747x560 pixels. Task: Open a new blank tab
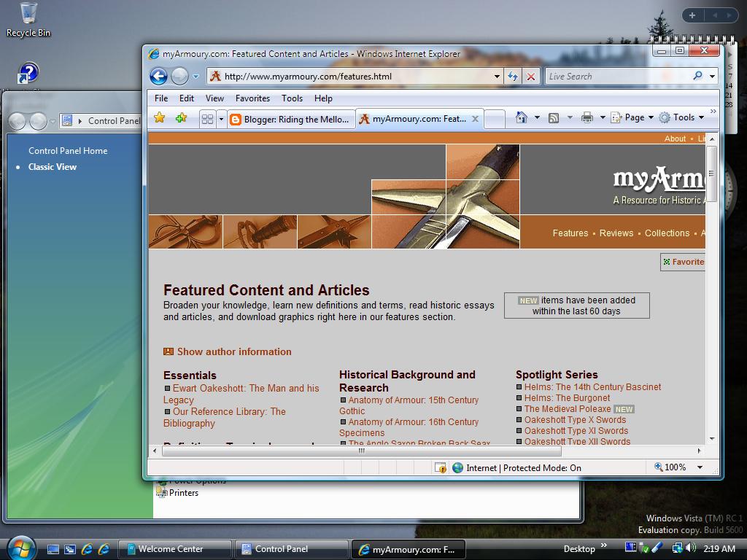[x=495, y=119]
